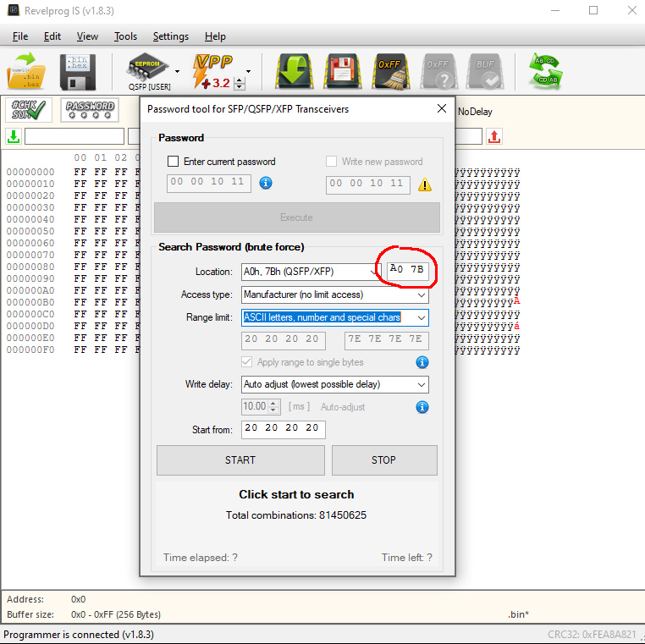Open file with the folder icon
Image resolution: width=645 pixels, height=644 pixels.
click(x=26, y=71)
